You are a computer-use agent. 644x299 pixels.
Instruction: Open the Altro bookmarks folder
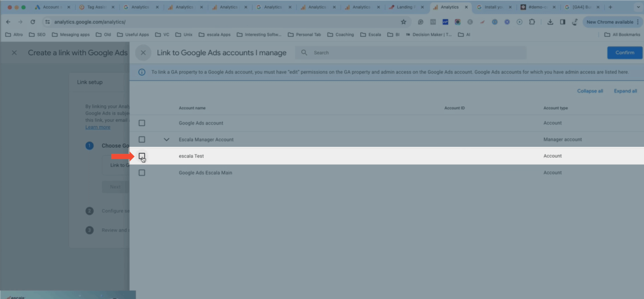(x=14, y=35)
